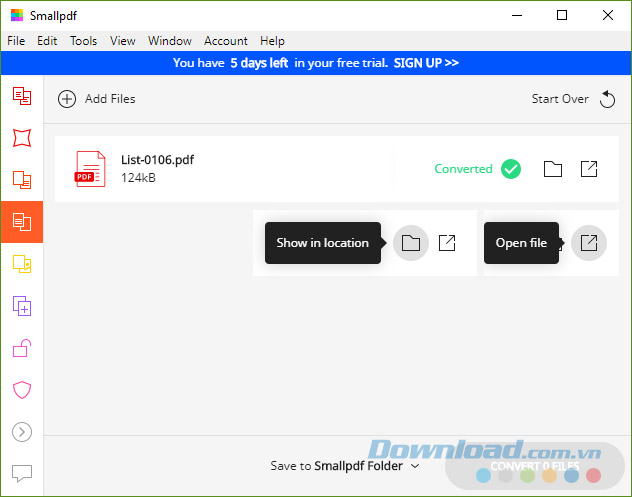This screenshot has height=497, width=632.
Task: Select the purple Merge PDF tool
Action: 22,306
